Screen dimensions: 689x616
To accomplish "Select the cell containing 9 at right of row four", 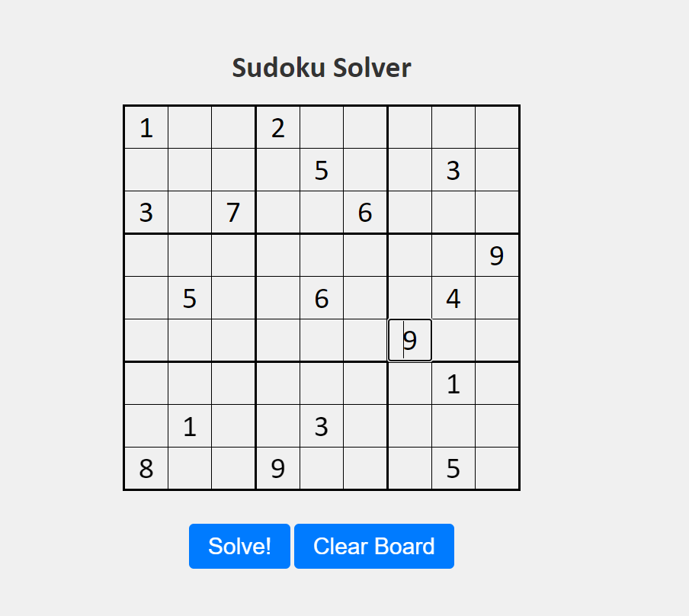I will pos(498,255).
